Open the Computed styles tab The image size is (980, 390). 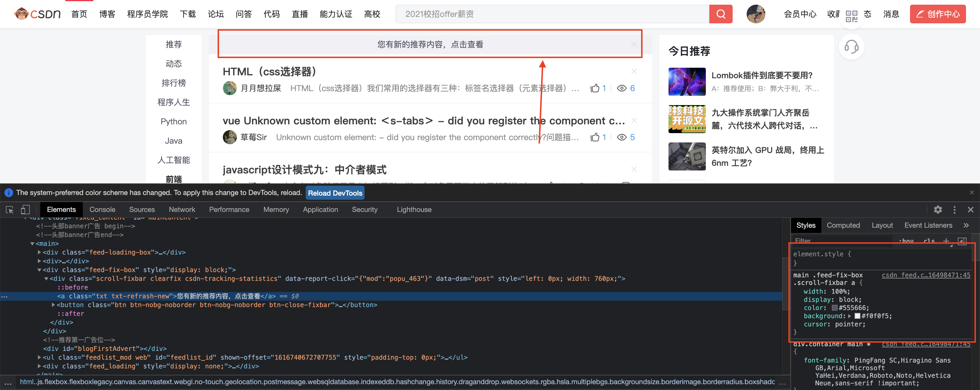point(843,225)
